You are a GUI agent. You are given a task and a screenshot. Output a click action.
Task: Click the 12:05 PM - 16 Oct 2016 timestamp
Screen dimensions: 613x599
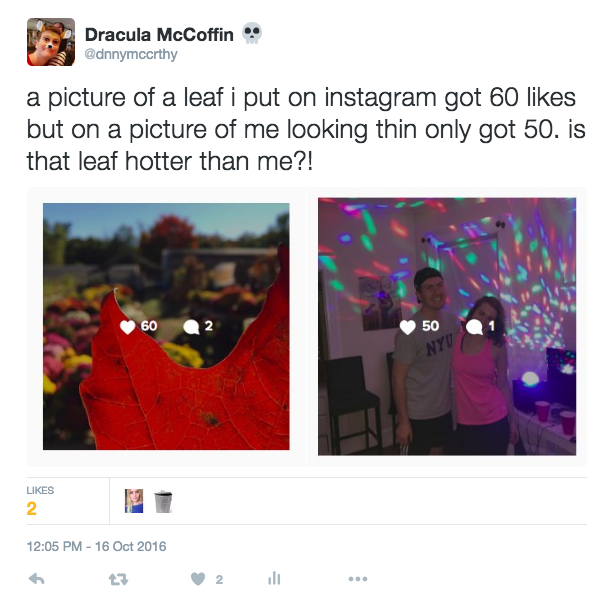click(x=97, y=546)
